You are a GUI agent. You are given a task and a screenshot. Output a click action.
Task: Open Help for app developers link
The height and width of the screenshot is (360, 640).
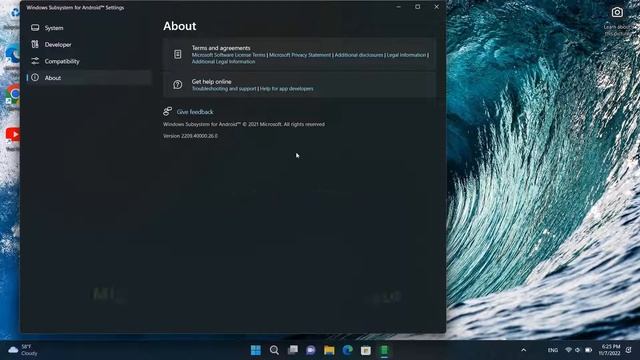click(x=287, y=89)
